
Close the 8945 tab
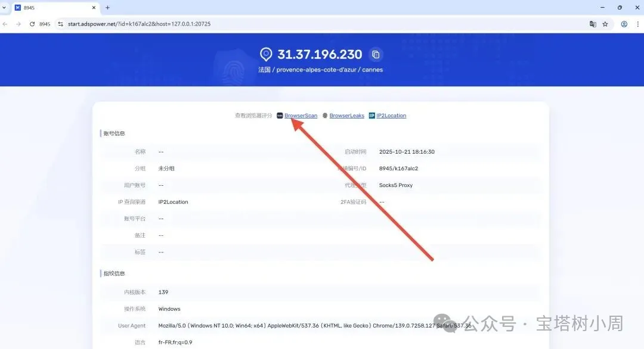tap(94, 8)
